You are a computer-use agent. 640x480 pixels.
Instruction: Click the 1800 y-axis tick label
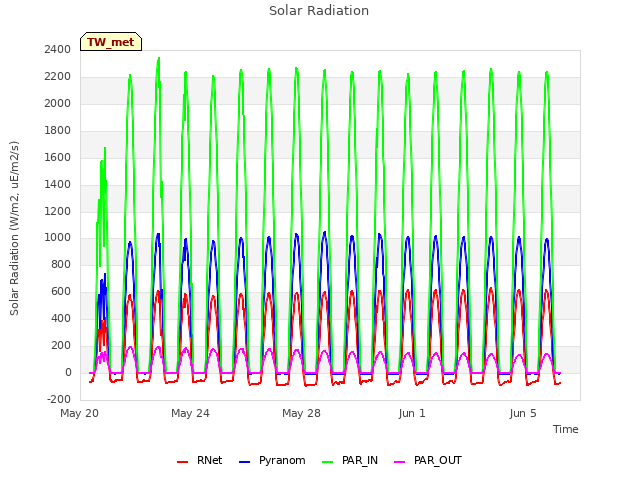coord(58,130)
